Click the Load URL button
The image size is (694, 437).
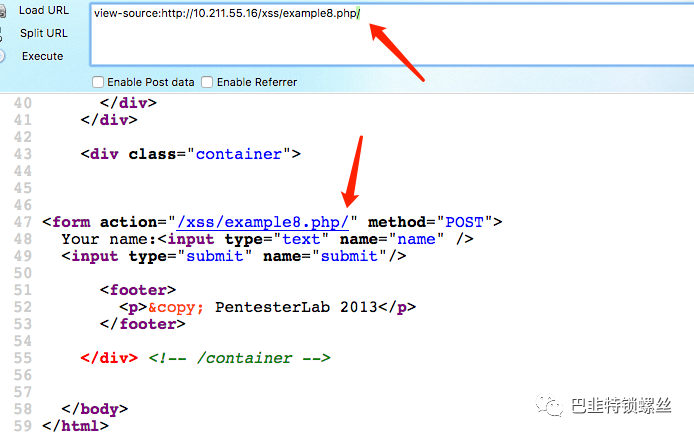coord(43,10)
